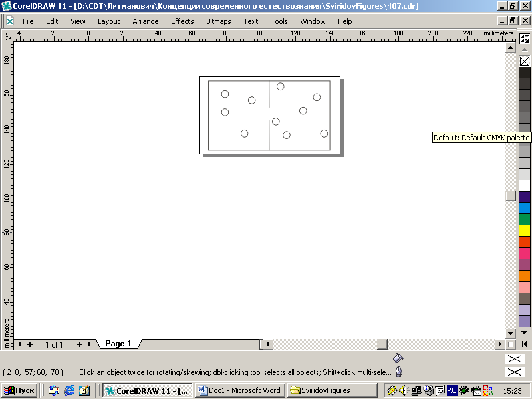The height and width of the screenshot is (399, 532).
Task: Click the status bar hint text
Action: tap(235, 372)
